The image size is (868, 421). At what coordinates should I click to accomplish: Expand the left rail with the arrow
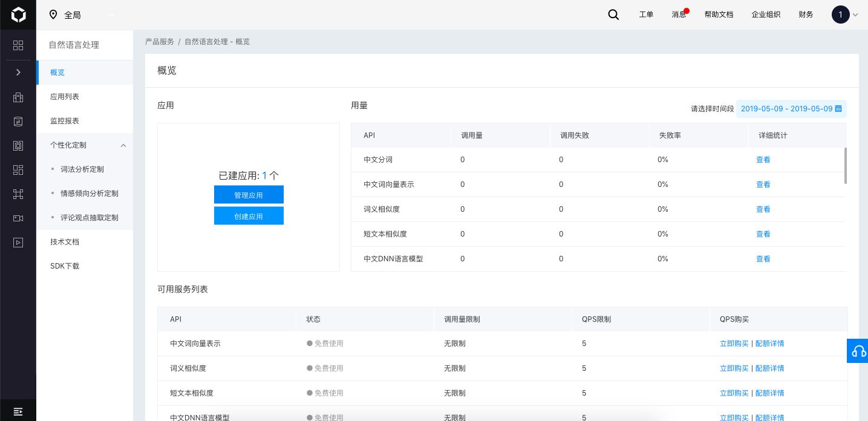pos(18,73)
